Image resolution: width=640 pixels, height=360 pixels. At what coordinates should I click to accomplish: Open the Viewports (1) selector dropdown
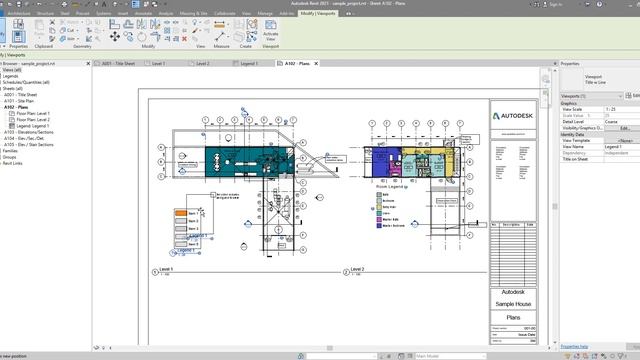[x=591, y=96]
